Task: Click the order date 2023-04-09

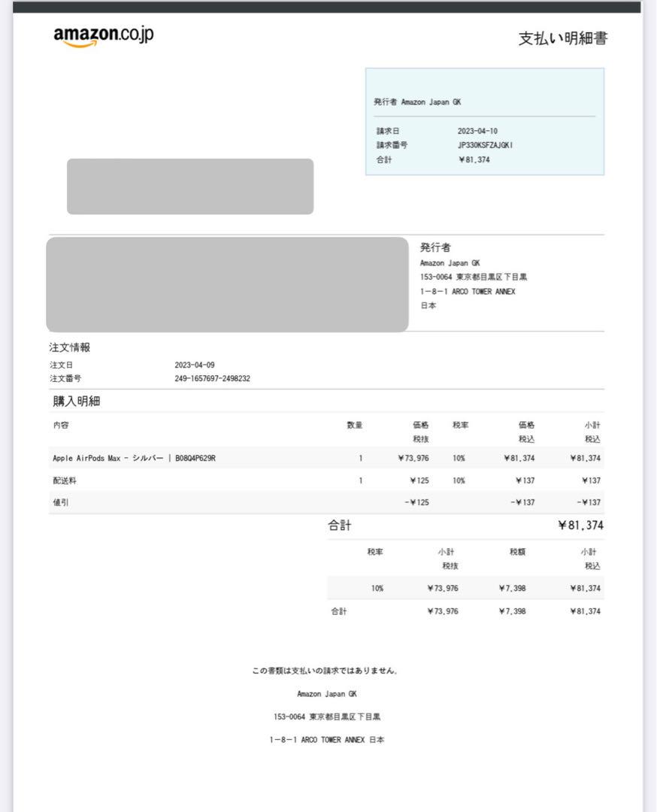Action: [194, 365]
